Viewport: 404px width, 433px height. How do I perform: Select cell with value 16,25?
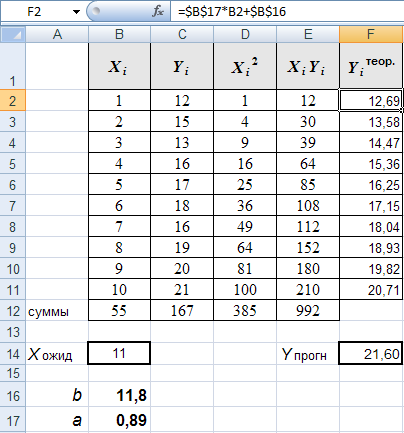pyautogui.click(x=371, y=185)
